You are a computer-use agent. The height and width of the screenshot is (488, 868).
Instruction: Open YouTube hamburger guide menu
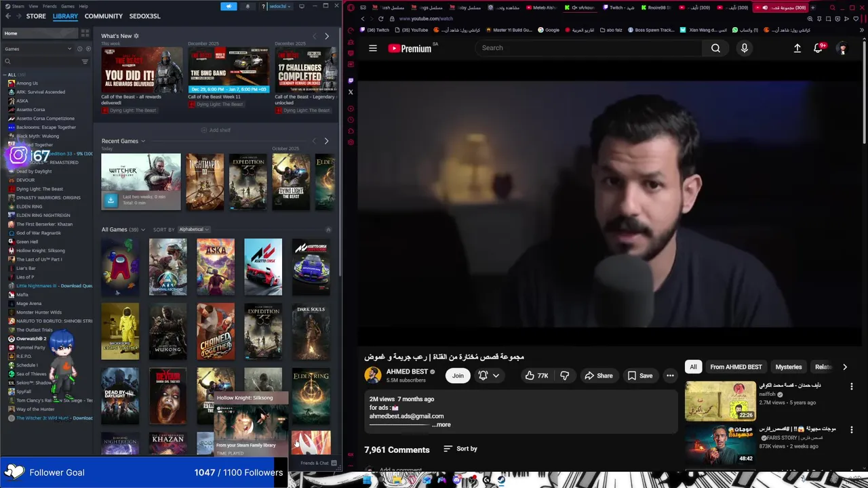click(x=372, y=48)
